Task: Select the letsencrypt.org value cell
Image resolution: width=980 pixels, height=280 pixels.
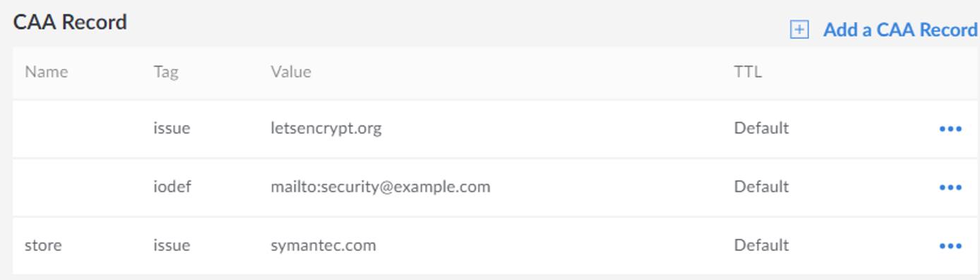Action: 326,129
